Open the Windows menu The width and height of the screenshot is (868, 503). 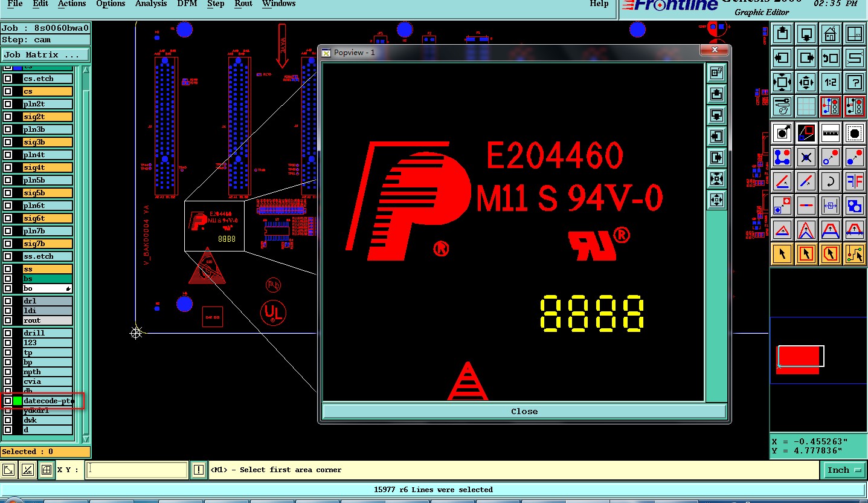point(279,4)
